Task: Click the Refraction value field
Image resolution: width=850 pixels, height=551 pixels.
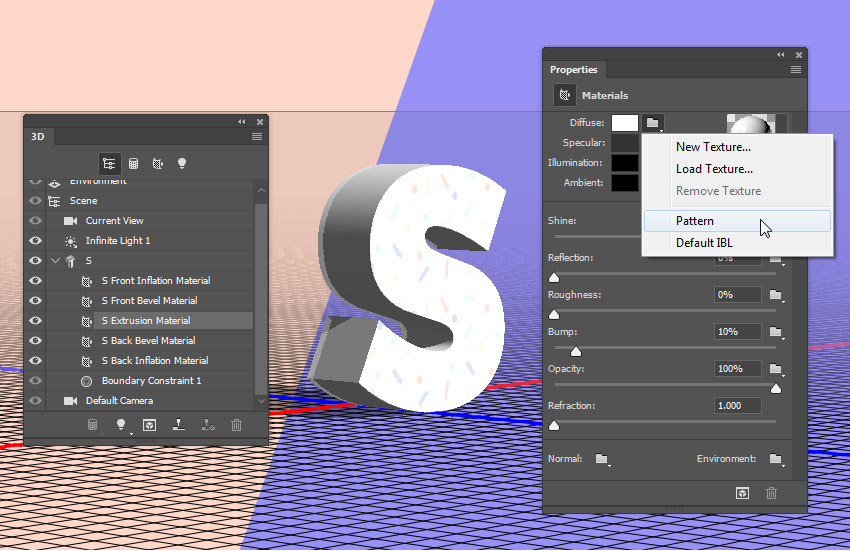Action: click(x=737, y=406)
